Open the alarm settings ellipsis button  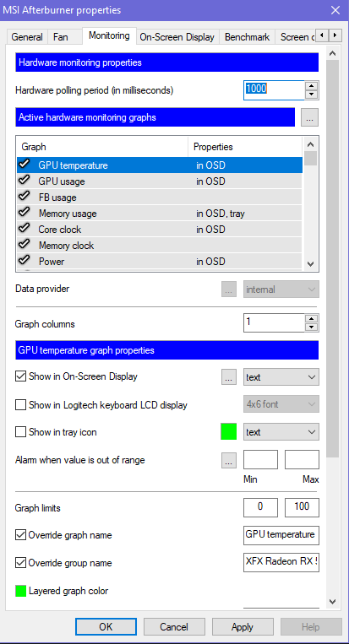coord(229,460)
